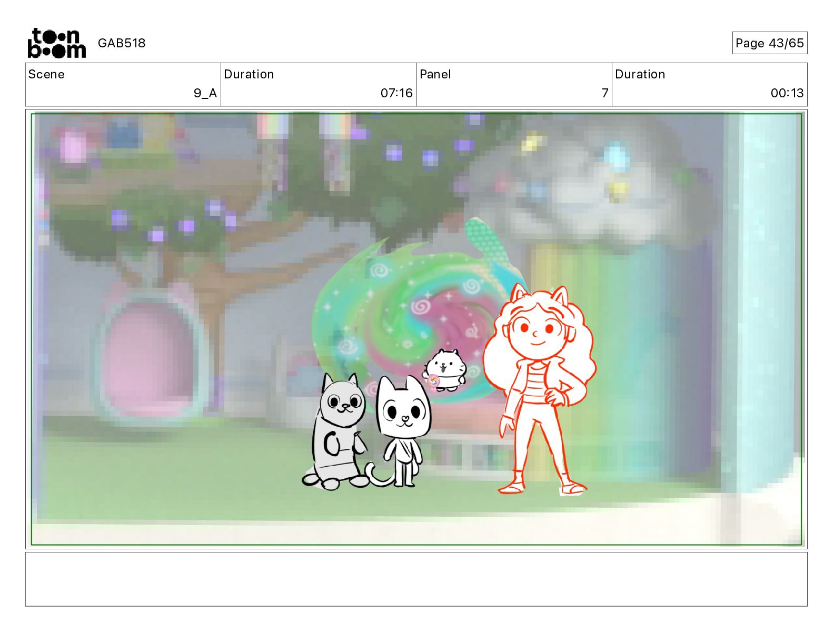
Task: Click the empty notes box below the panel
Action: pyautogui.click(x=416, y=579)
